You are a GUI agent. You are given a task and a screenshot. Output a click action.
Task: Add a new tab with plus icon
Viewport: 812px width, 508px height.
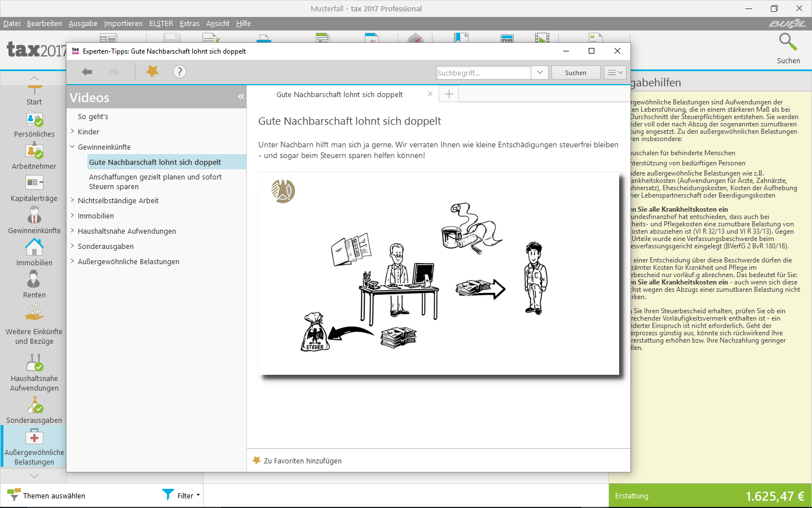coord(449,94)
